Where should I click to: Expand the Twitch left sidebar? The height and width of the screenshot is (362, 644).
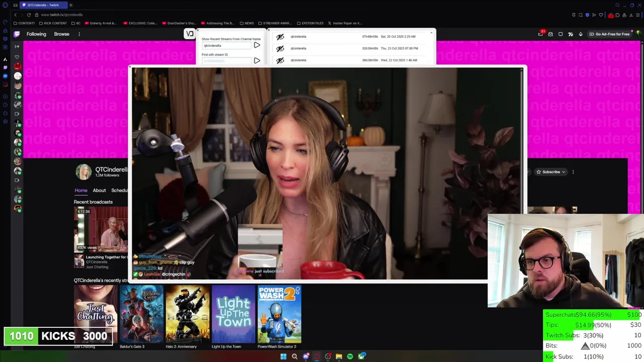point(17,46)
